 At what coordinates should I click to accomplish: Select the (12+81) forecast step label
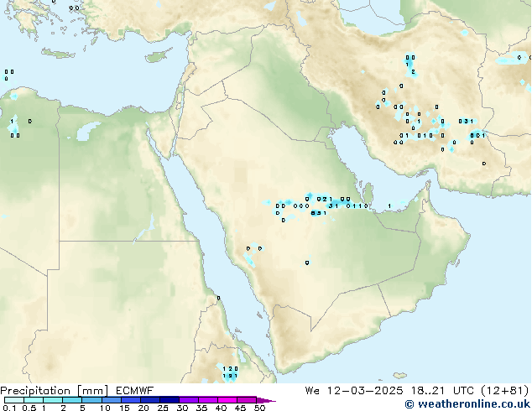pos(505,391)
